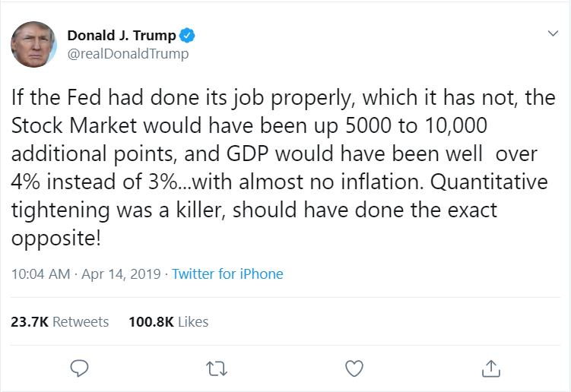Open the share tweet upload icon
The image size is (571, 392).
point(491,368)
